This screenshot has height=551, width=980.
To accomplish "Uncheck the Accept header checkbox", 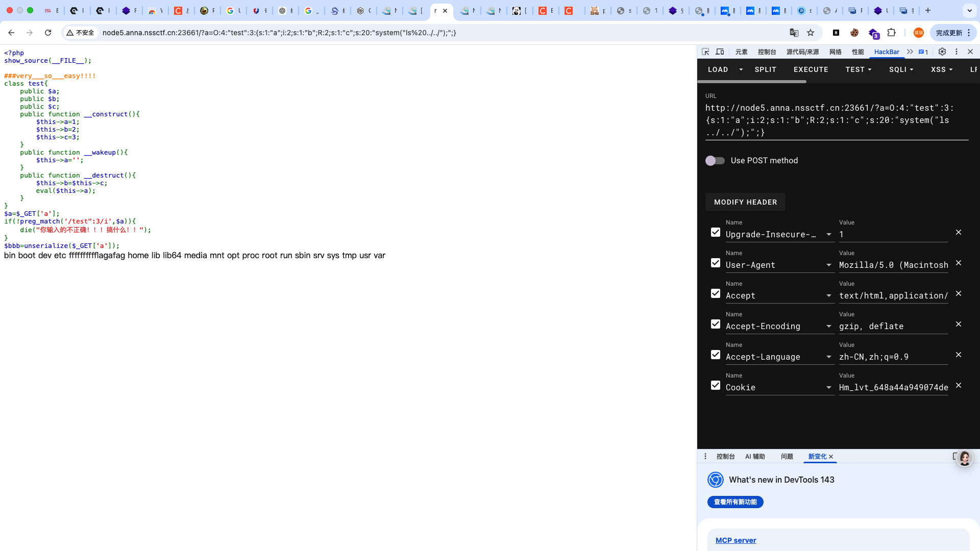I will 716,293.
